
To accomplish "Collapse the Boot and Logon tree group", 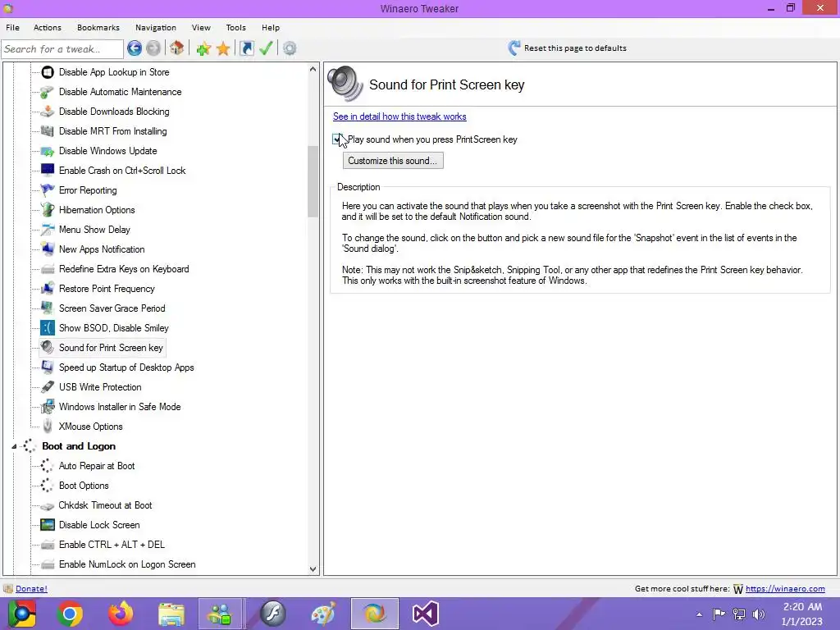I will pos(15,446).
